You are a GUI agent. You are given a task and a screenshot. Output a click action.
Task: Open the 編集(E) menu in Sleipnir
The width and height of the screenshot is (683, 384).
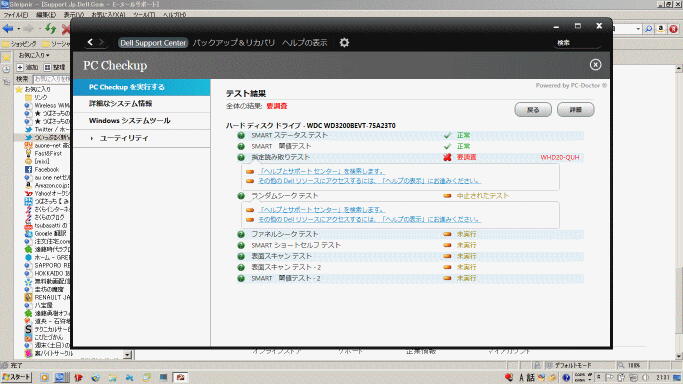(x=46, y=15)
